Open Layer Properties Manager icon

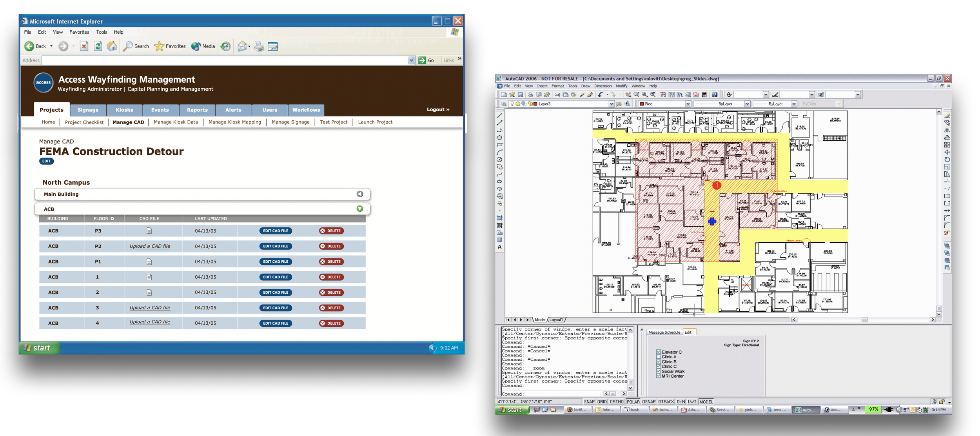(504, 104)
